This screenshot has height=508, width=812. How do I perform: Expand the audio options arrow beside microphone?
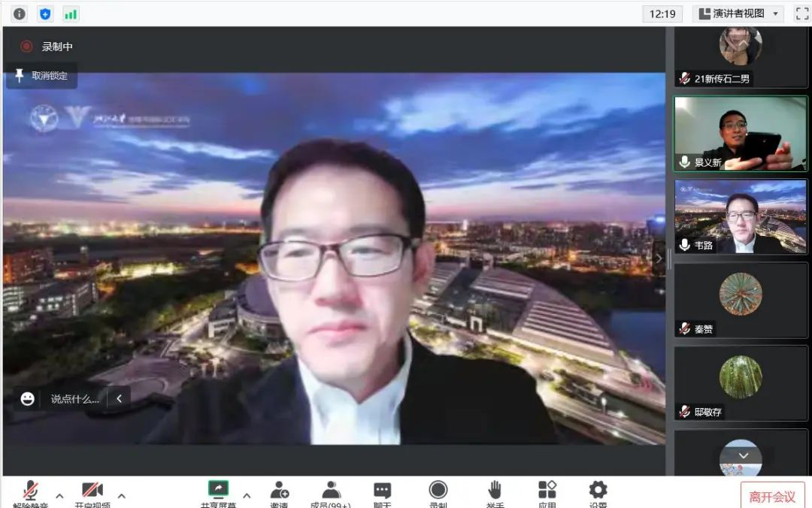click(60, 496)
